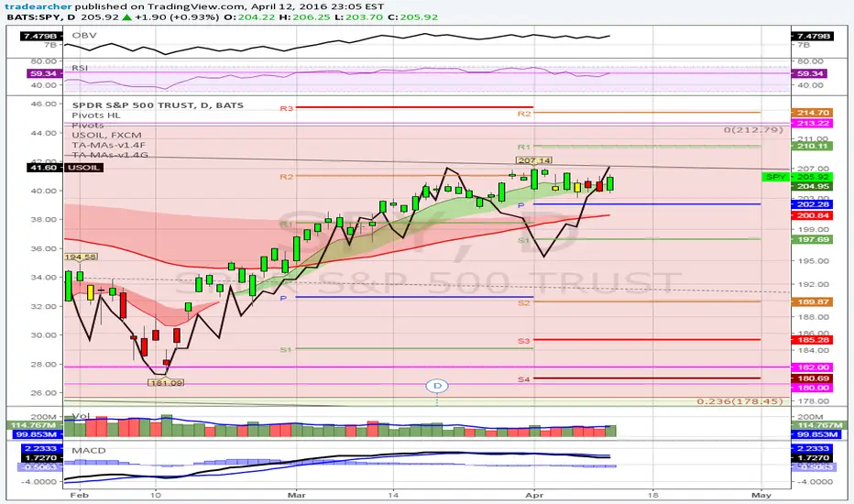Viewport: 854px width, 504px height.
Task: Select the RSI indicator label
Action: click(80, 68)
